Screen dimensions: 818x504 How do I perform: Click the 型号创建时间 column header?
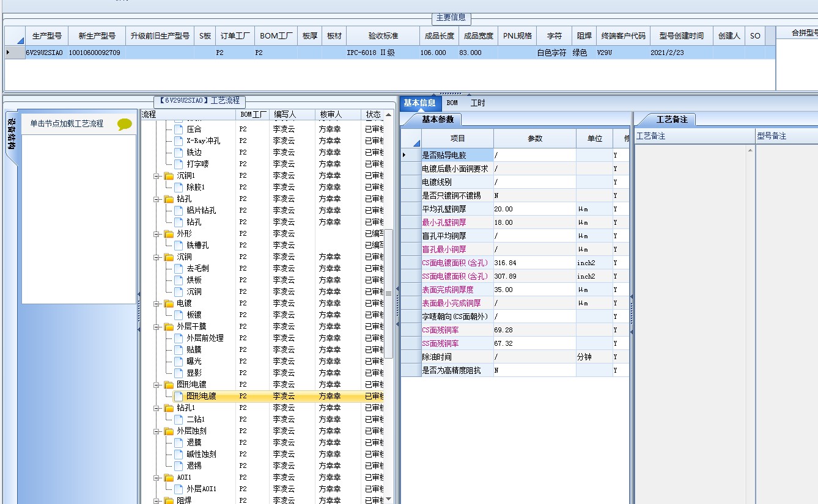tap(682, 36)
